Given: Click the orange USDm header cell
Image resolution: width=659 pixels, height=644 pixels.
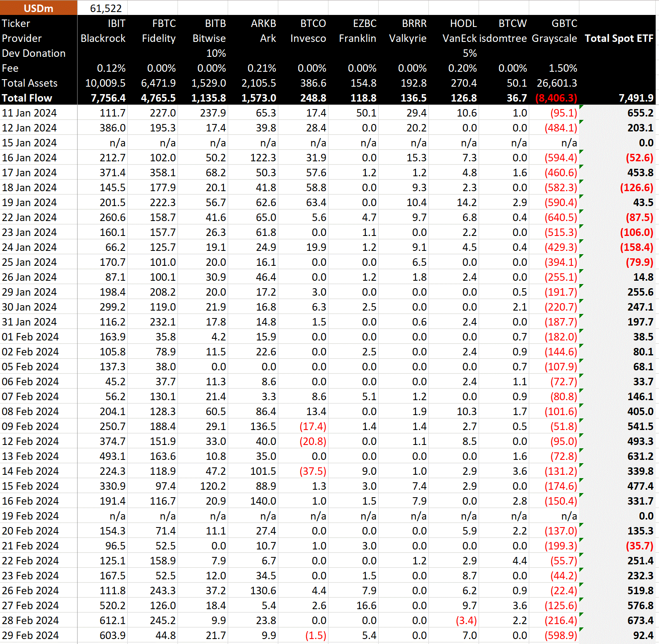Looking at the screenshot, I should point(39,8).
